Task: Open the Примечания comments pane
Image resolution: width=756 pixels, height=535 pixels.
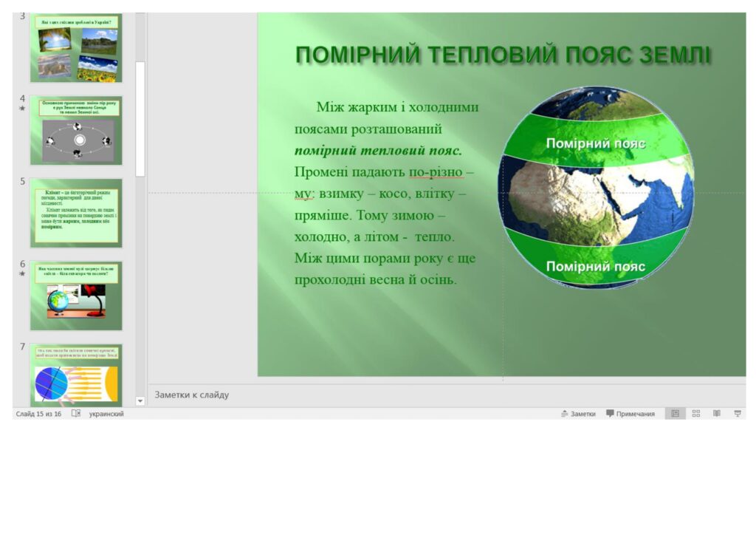Action: coord(630,414)
